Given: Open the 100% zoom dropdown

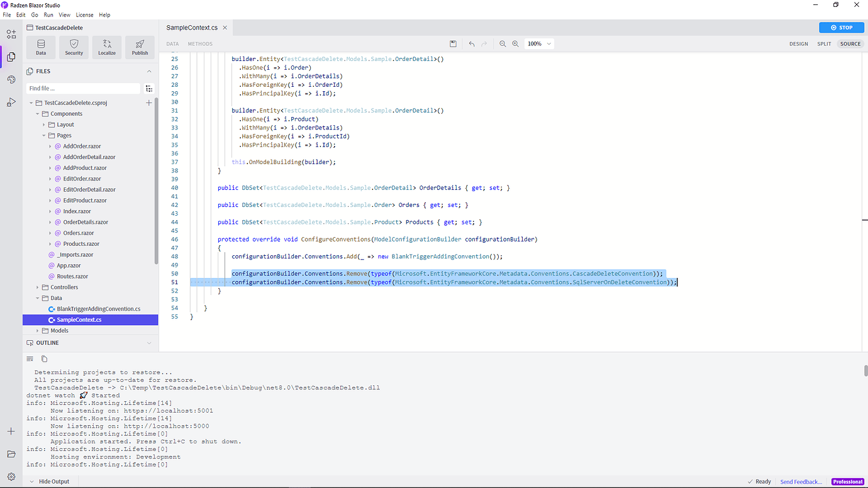Looking at the screenshot, I should point(540,43).
